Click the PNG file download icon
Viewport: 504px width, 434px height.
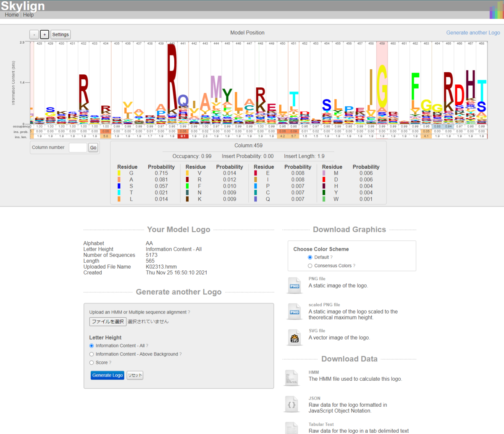(294, 285)
